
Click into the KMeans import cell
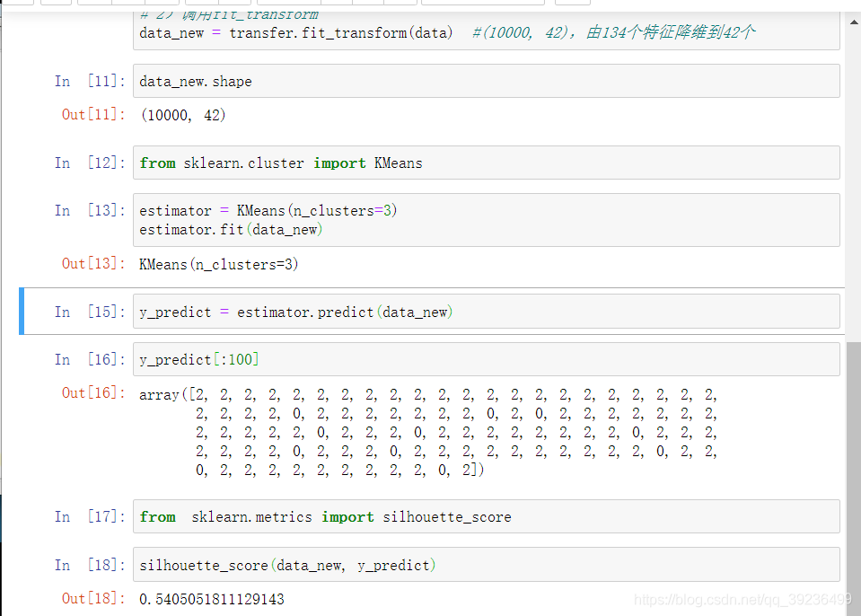[486, 163]
